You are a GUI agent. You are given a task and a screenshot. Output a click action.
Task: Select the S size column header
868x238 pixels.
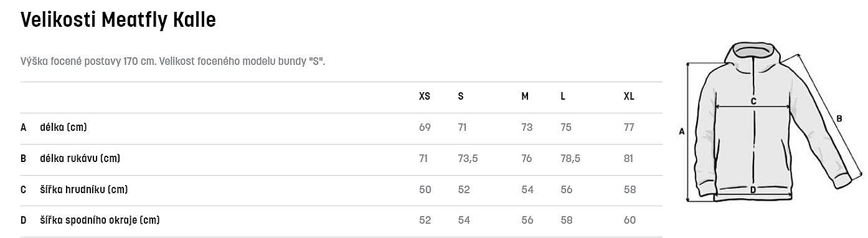(461, 97)
